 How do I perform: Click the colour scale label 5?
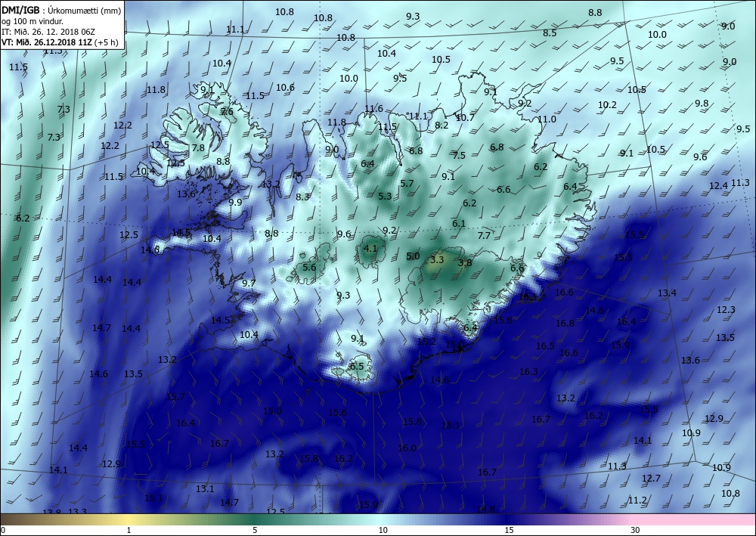[255, 530]
